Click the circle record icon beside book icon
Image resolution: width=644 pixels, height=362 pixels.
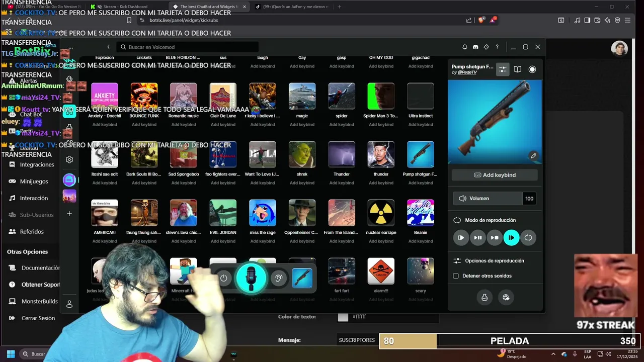(x=532, y=69)
